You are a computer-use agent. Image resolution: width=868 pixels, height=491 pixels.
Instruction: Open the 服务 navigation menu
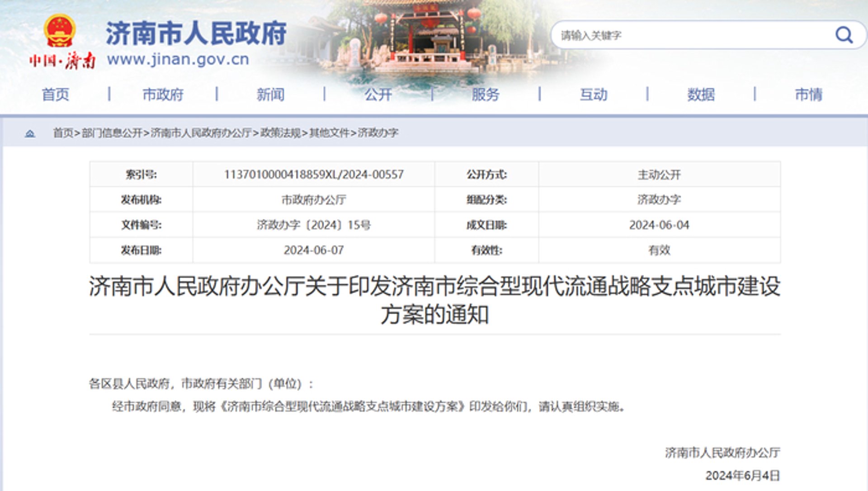pyautogui.click(x=486, y=94)
